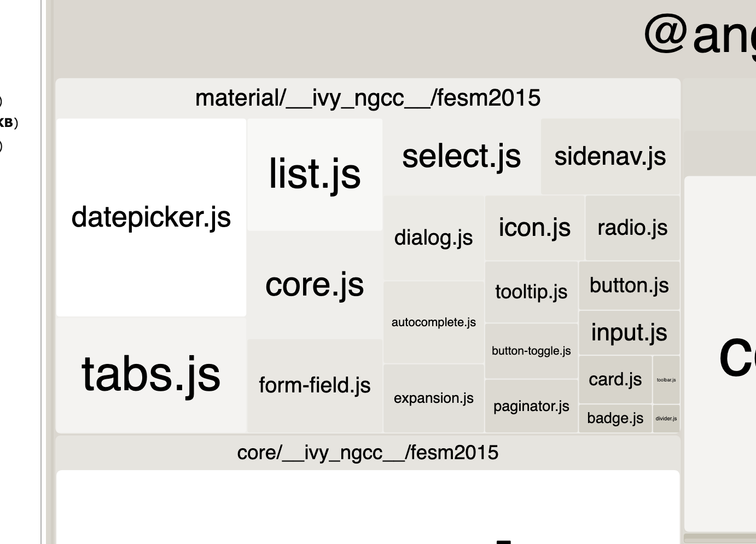The width and height of the screenshot is (756, 544).
Task: Click the core/__ivy_ngcc__/fesm2015 group header
Action: coord(368,453)
